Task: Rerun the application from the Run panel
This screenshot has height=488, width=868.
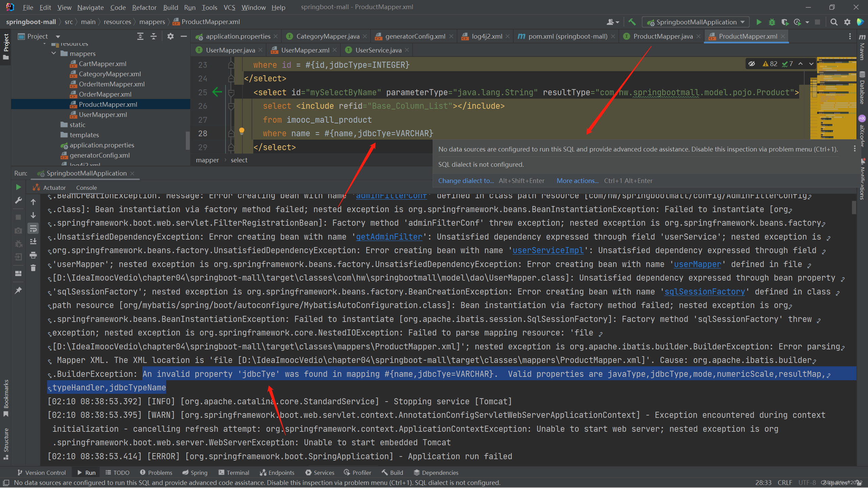Action: (18, 187)
